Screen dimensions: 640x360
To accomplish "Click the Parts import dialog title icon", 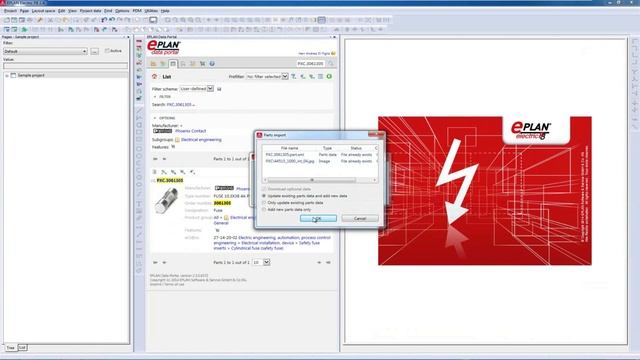I will tap(259, 135).
